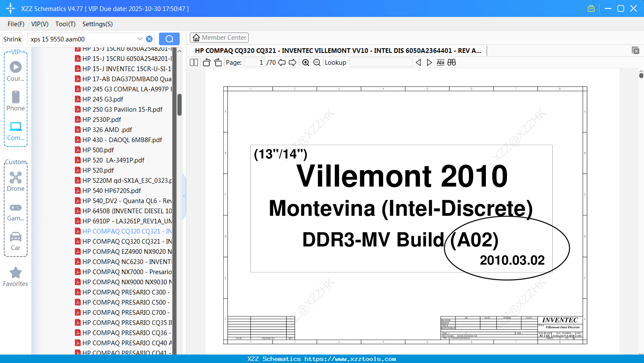
Task: Rotate the page clockwise
Action: (x=218, y=63)
